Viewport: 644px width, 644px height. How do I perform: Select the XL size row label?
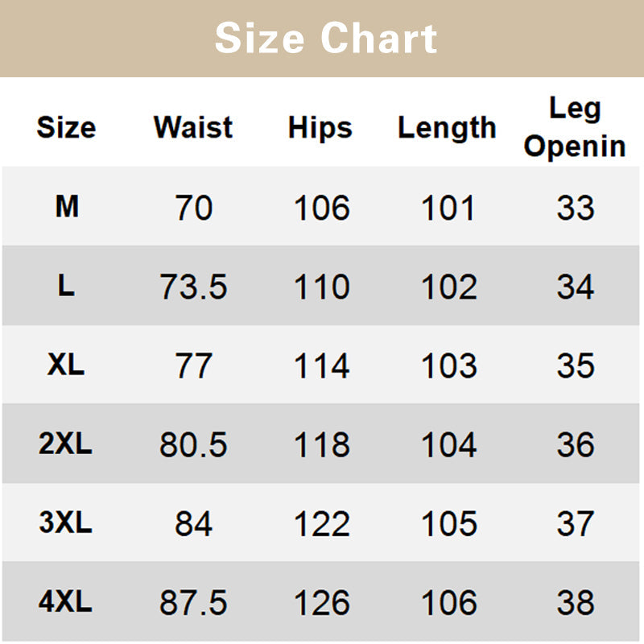click(x=66, y=365)
